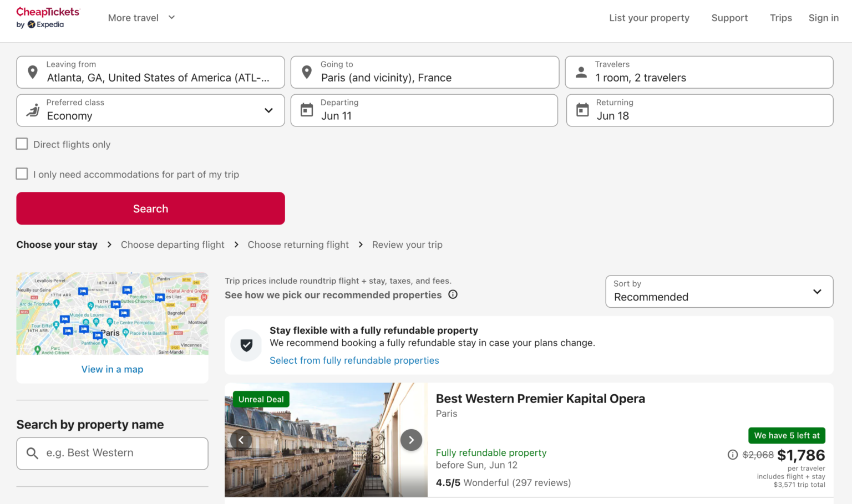
Task: Open the Trips menu item
Action: point(780,17)
